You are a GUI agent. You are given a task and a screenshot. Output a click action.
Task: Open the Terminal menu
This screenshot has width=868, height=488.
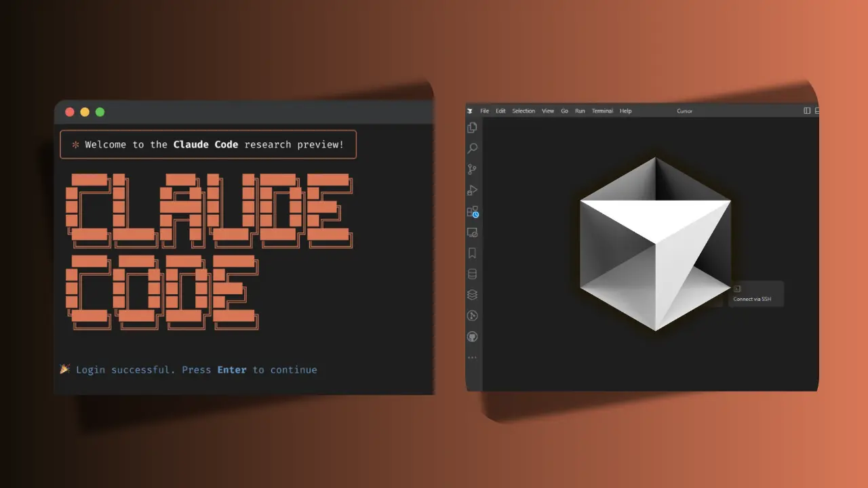pos(602,110)
